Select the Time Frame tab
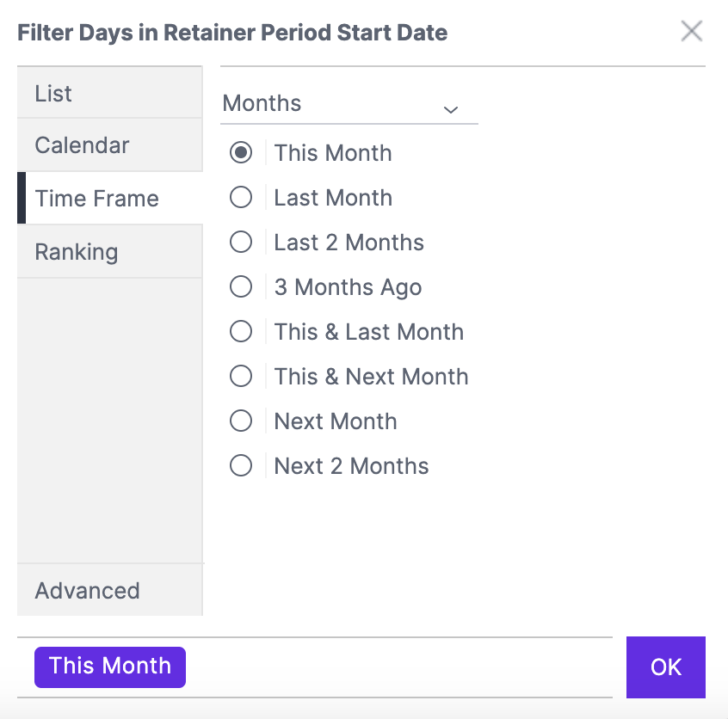Screen dimensions: 728x719 pyautogui.click(x=109, y=198)
